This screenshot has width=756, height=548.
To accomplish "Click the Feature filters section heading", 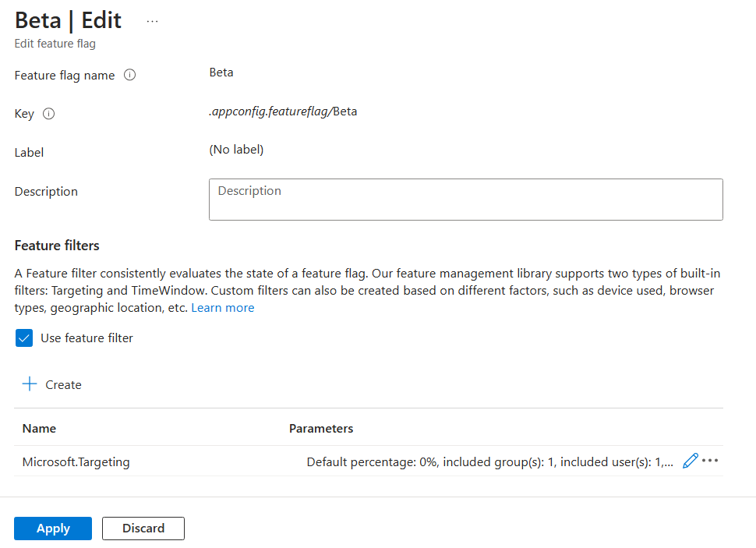I will [57, 246].
